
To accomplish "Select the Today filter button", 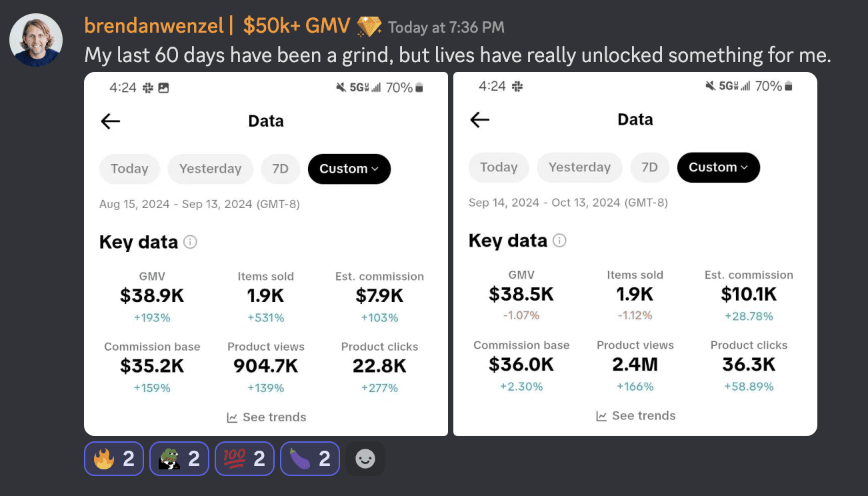I will click(x=129, y=169).
